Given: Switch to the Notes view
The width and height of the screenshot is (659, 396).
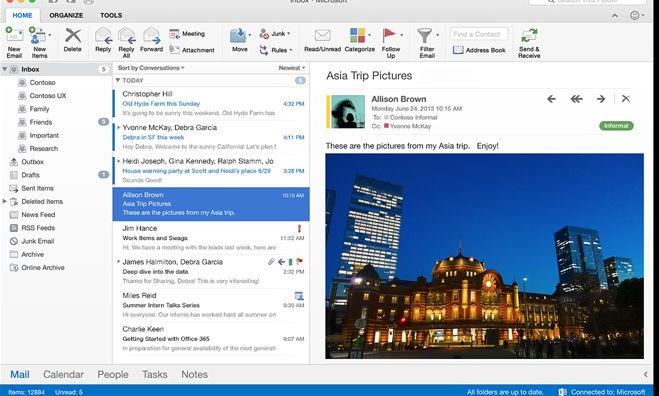Looking at the screenshot, I should pos(194,374).
